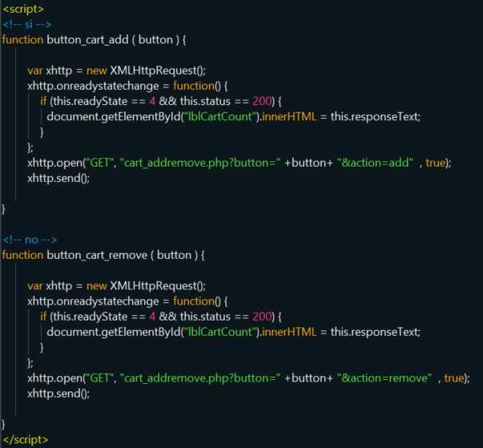
Task: Click the '<!-- si -->' comment
Action: (x=27, y=24)
